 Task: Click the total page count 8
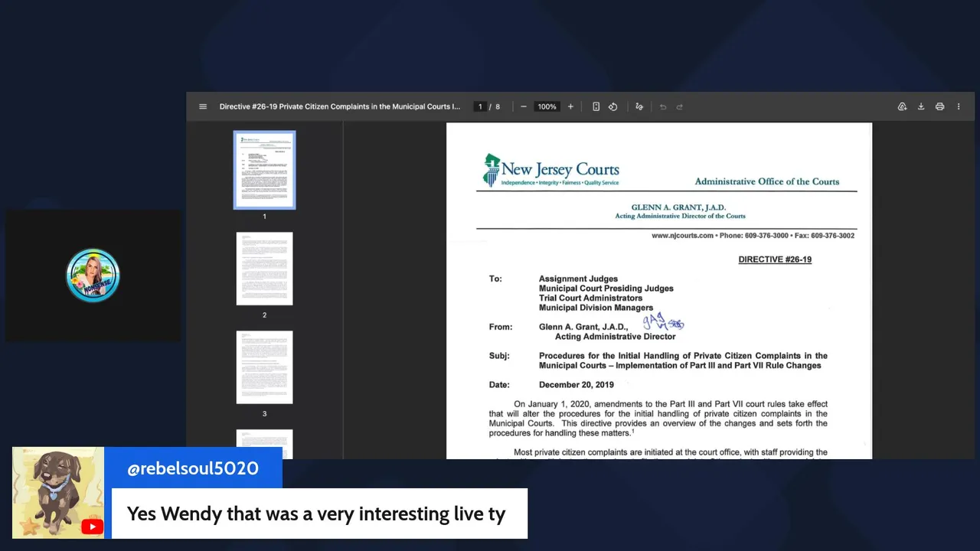coord(498,106)
